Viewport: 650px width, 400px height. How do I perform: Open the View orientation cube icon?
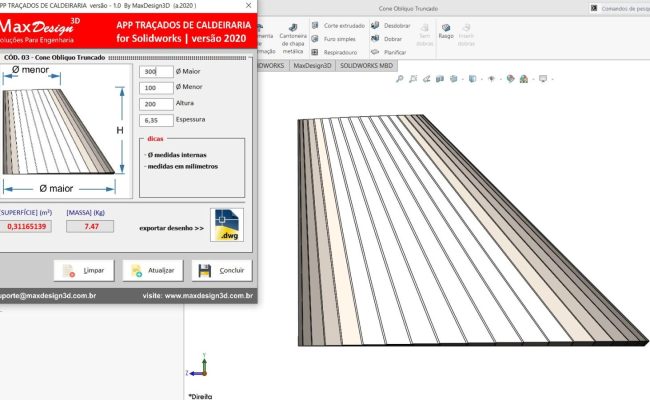coord(454,79)
